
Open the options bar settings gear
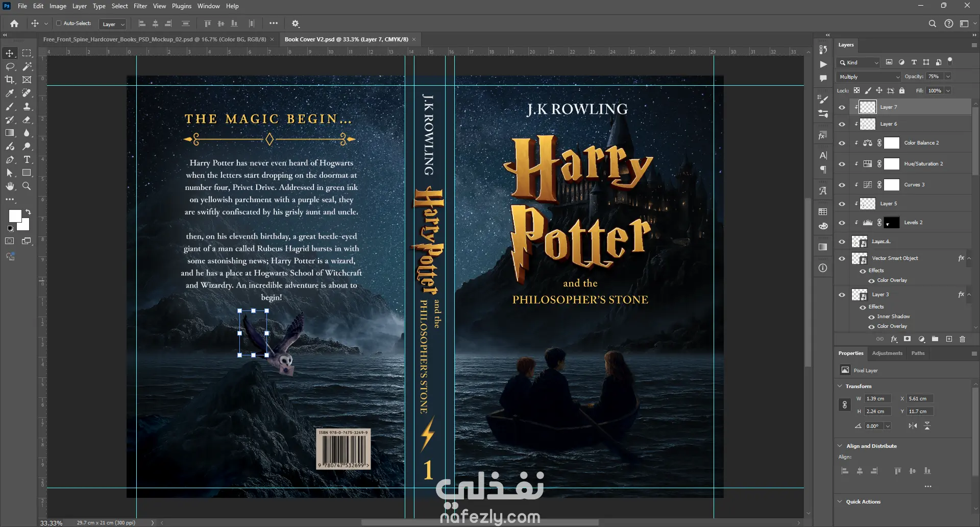(x=296, y=23)
